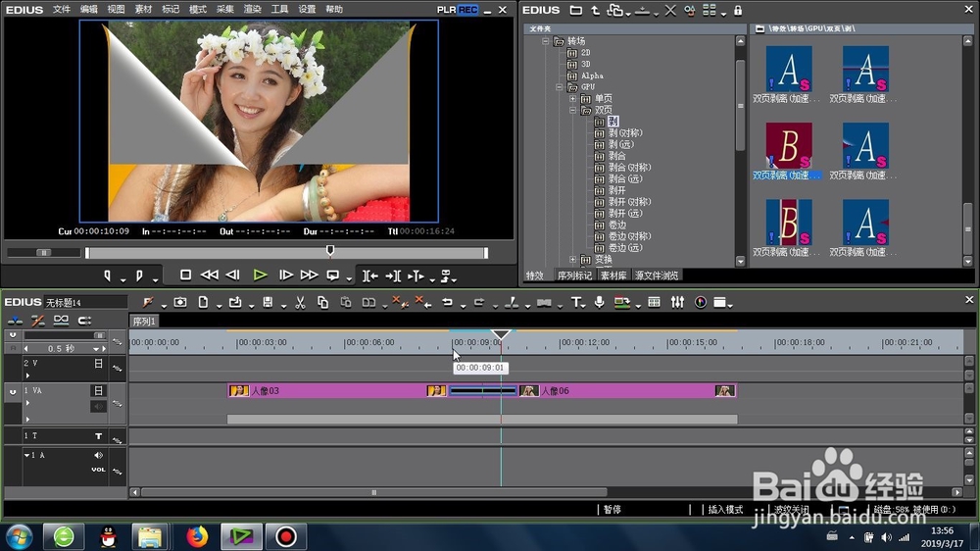Viewport: 980px width, 551px height.
Task: Select the 序列1 sequence tab
Action: coord(144,322)
